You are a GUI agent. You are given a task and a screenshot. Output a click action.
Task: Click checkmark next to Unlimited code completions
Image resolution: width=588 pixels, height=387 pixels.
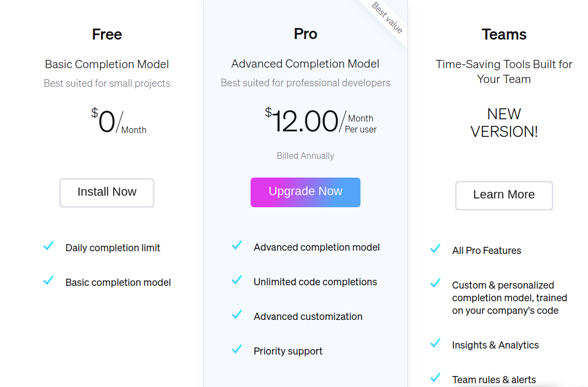pos(237,280)
